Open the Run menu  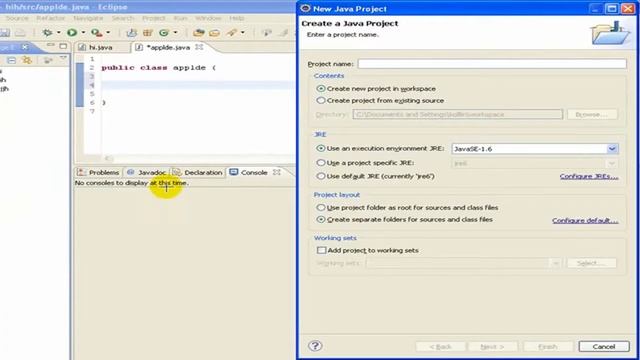pos(180,18)
